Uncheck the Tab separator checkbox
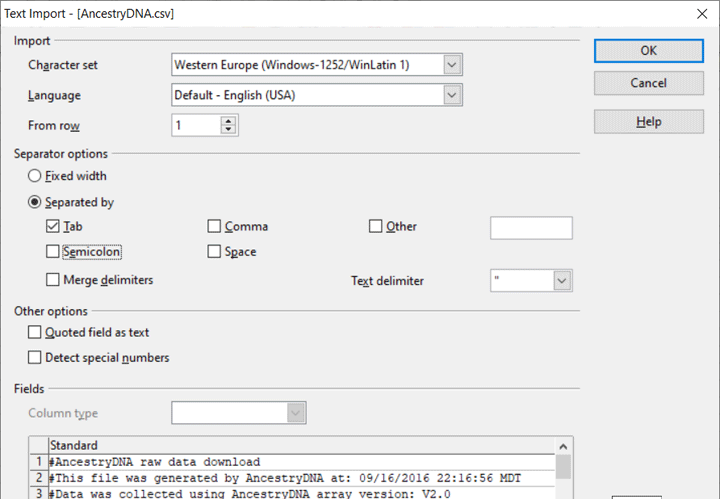Screen dimensions: 720x499 (x=53, y=226)
